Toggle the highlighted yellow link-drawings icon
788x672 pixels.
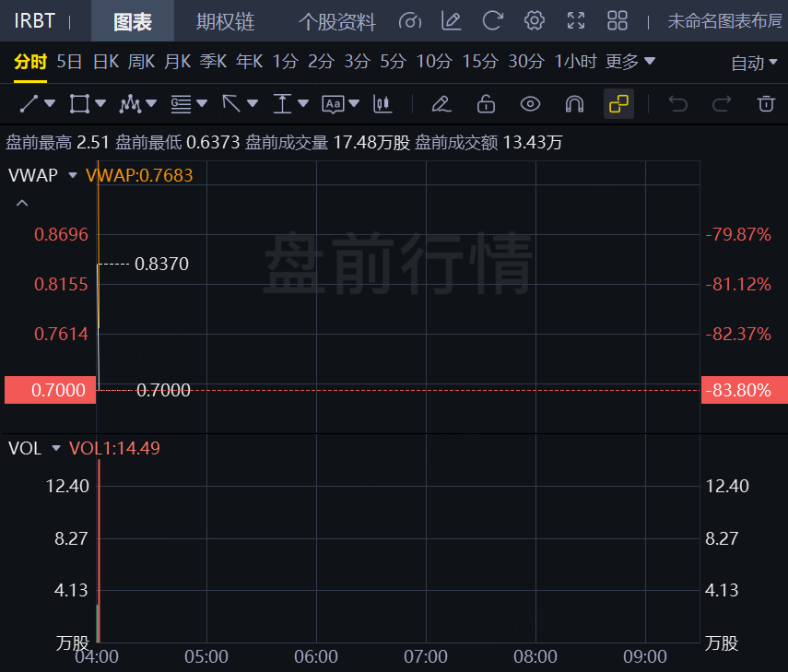[x=618, y=104]
